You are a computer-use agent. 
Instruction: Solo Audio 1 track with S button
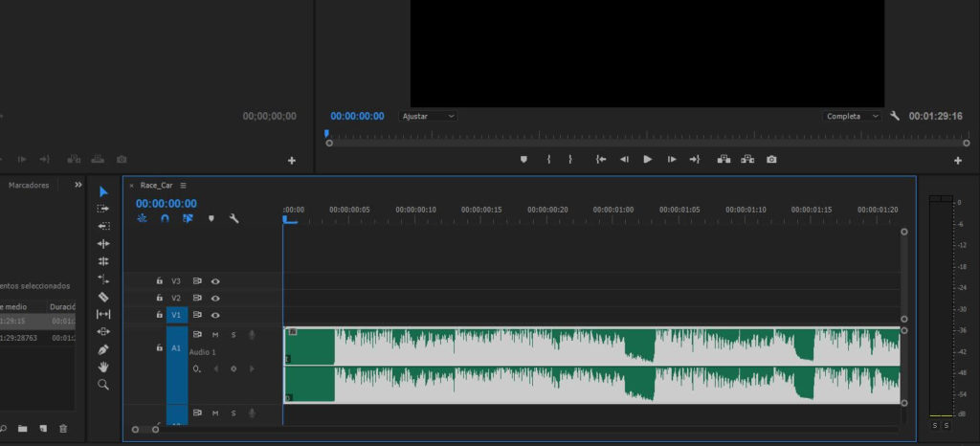point(234,335)
